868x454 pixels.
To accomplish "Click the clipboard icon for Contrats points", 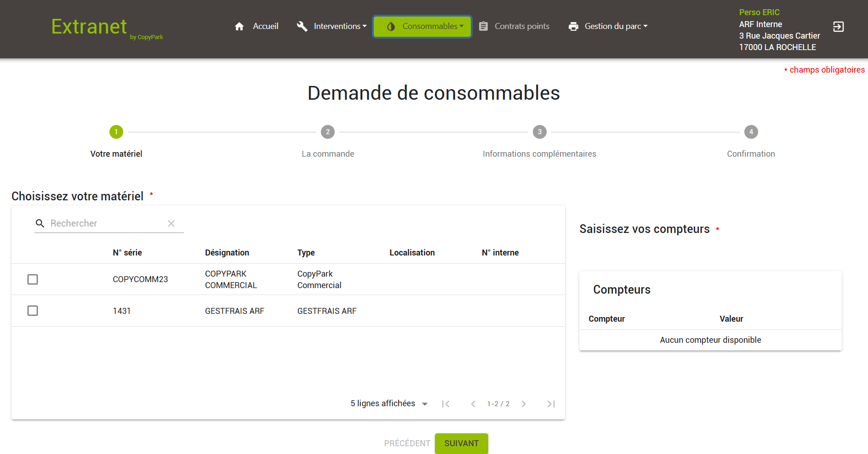I will (483, 27).
